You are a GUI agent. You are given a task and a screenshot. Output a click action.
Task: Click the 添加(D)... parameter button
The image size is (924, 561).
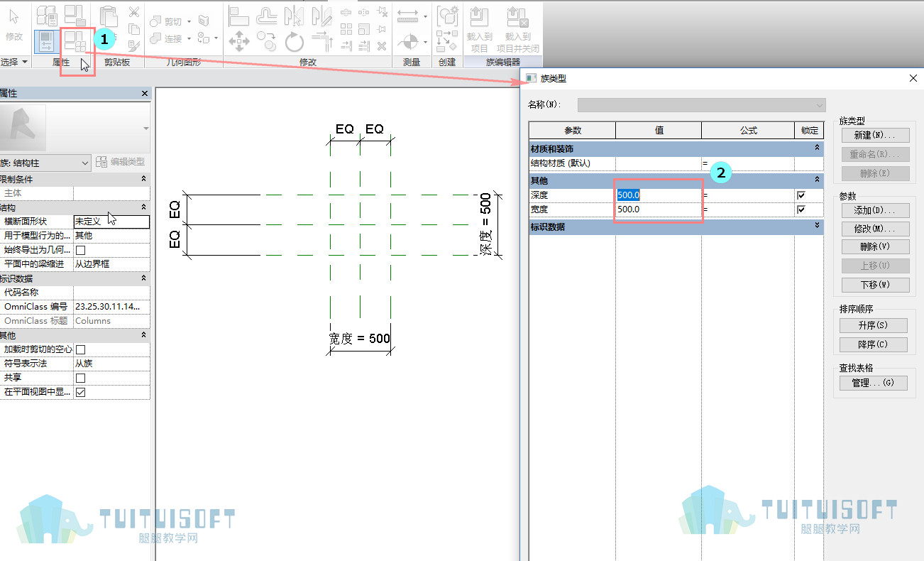pos(875,211)
